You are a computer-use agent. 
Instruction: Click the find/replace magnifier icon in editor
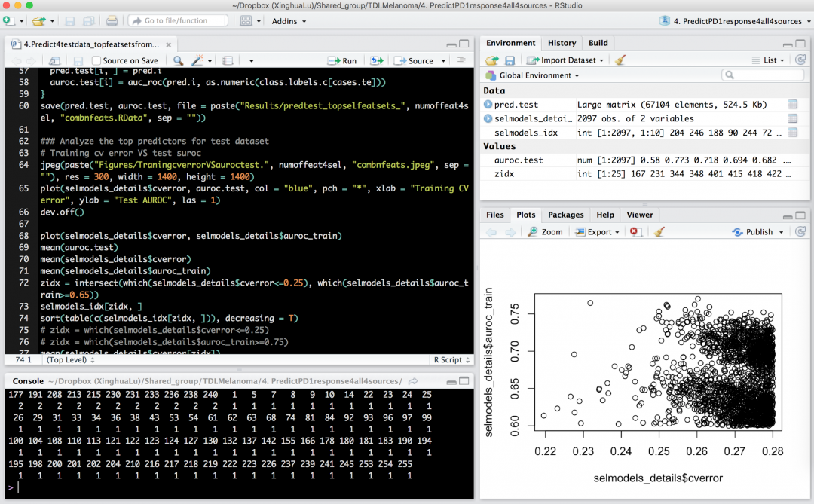(x=178, y=60)
